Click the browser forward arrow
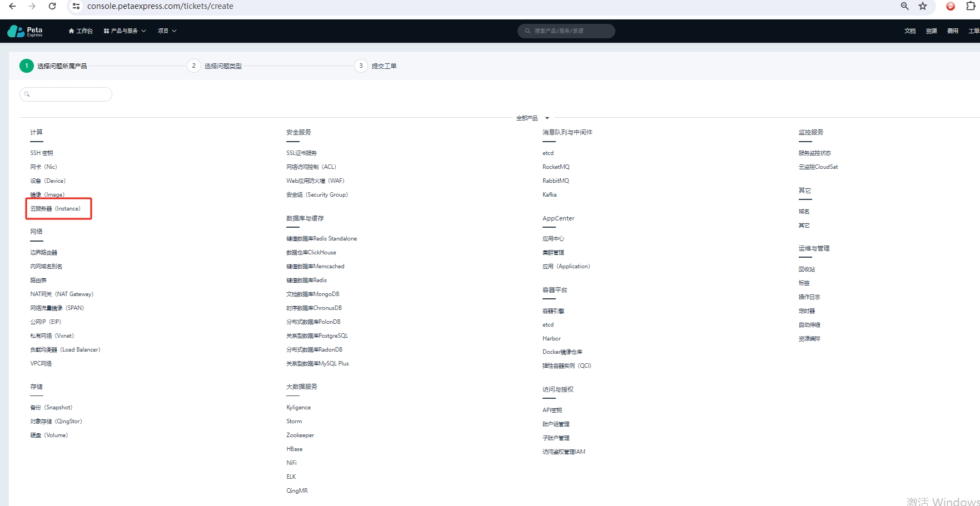980x506 pixels. coord(32,6)
